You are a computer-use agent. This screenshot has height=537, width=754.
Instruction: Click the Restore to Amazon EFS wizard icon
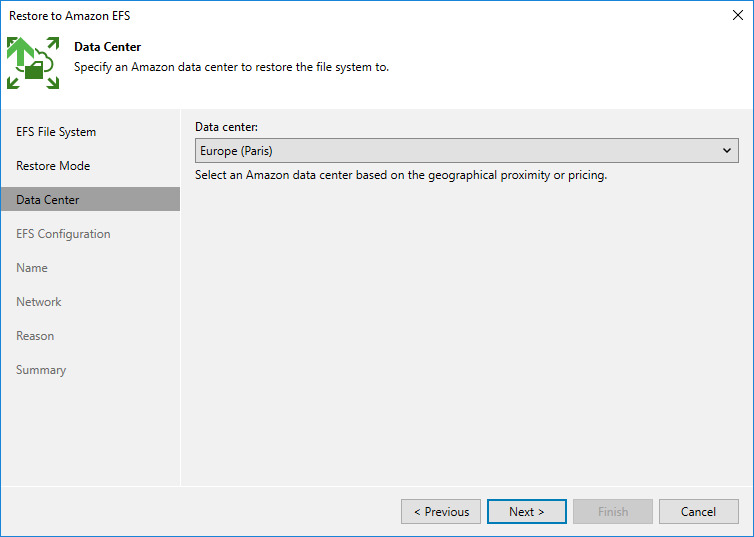pos(33,62)
